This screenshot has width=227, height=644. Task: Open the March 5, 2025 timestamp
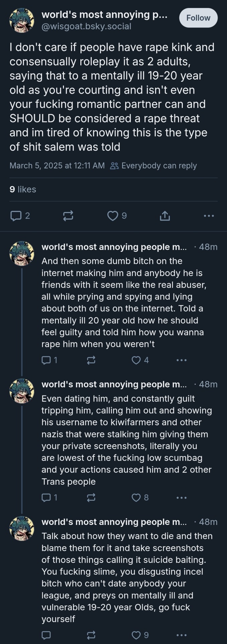click(x=57, y=166)
